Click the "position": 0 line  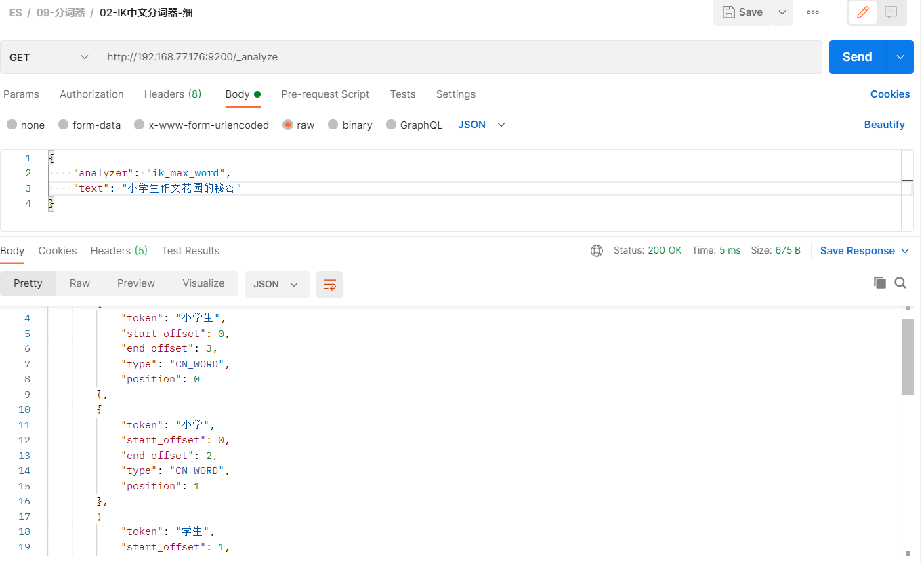[x=161, y=379]
